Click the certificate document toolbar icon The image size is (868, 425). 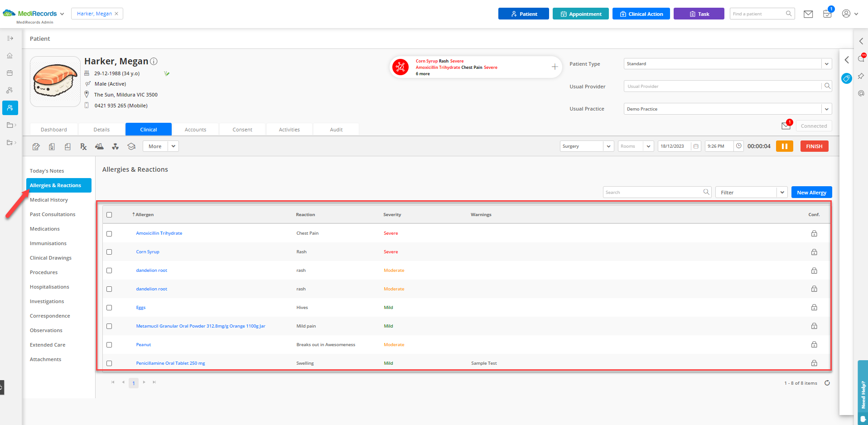coord(52,146)
